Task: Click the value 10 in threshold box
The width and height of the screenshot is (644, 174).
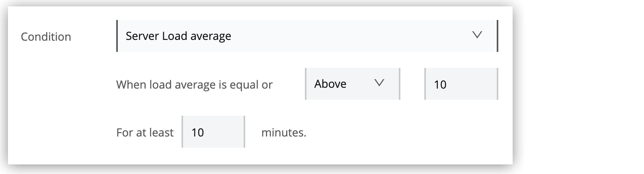Action: coord(440,85)
